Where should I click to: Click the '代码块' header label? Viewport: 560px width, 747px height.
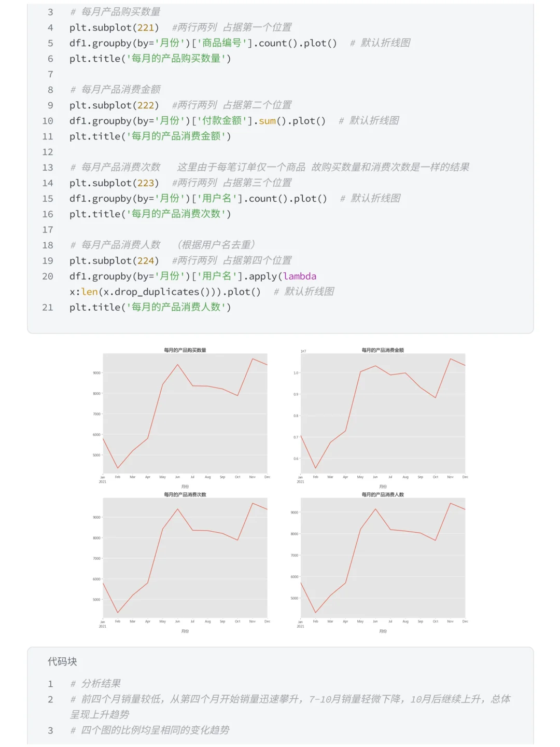coord(62,661)
